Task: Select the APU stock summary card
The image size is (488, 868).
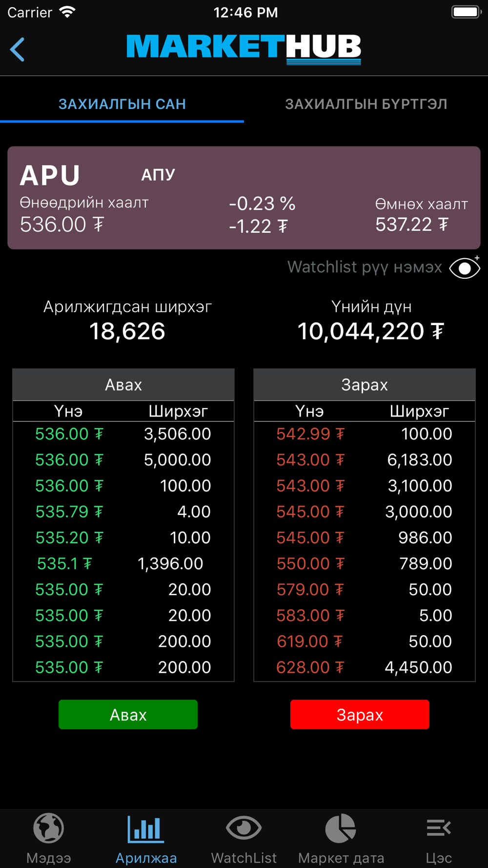Action: pyautogui.click(x=244, y=198)
